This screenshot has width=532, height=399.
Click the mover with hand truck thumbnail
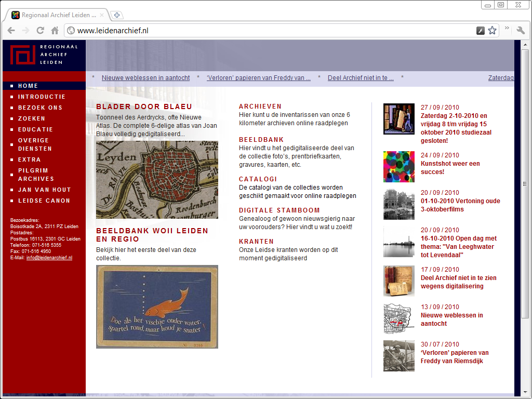point(399,119)
